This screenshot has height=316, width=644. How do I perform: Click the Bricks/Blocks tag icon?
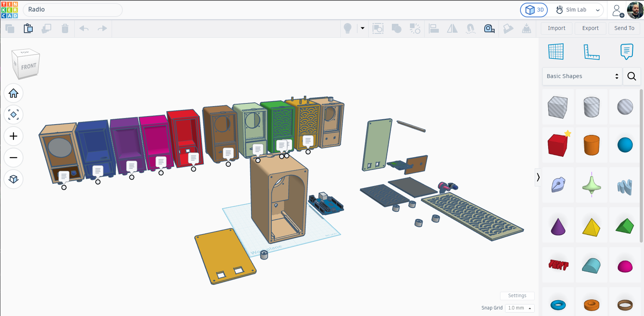click(508, 28)
